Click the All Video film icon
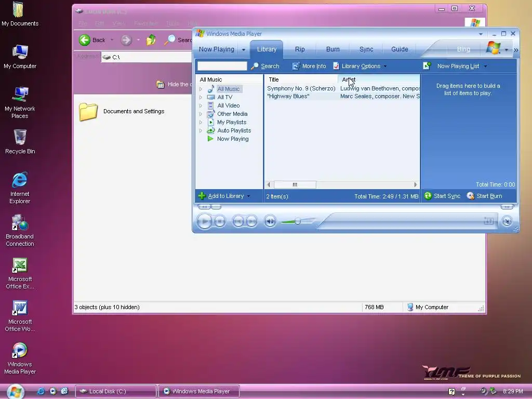The image size is (532, 399). click(211, 105)
